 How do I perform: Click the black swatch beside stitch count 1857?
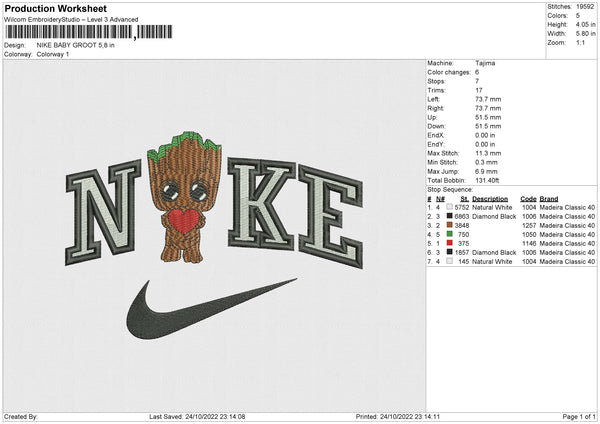(449, 252)
